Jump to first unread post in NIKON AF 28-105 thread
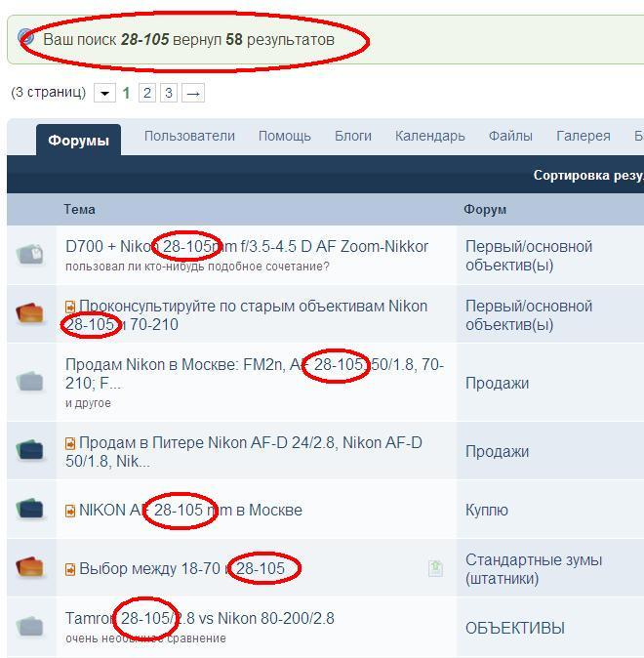 tap(70, 511)
